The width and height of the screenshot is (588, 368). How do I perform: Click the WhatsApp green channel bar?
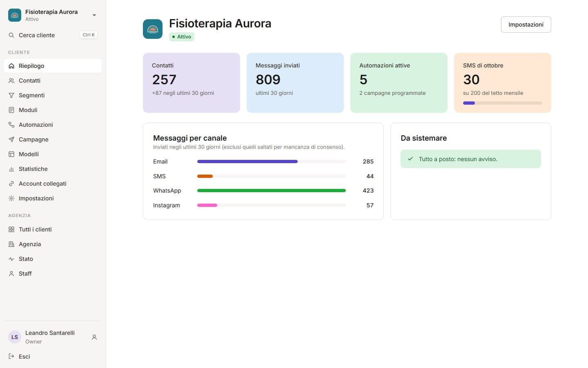(x=272, y=191)
